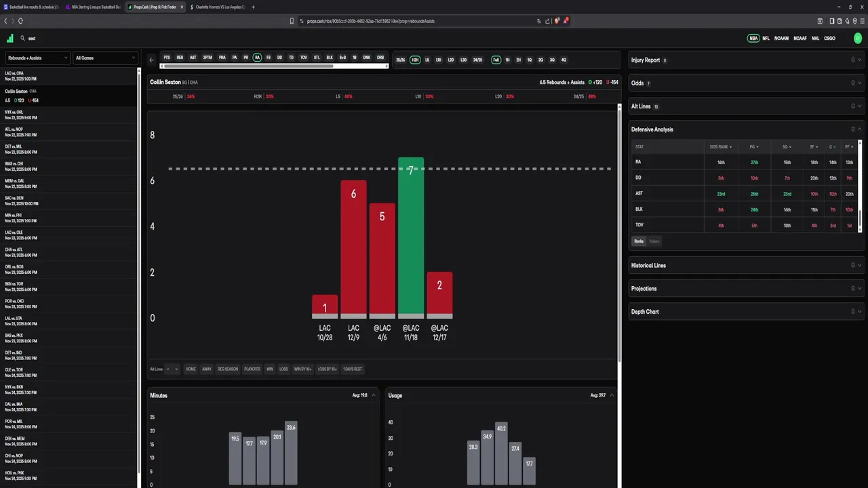Click the Injury Report info icon
Viewport: 868px width, 488px height.
click(853, 60)
